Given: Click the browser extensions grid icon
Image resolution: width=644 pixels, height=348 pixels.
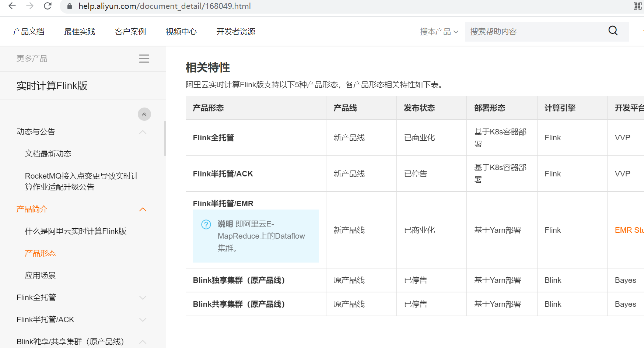Looking at the screenshot, I should [x=637, y=6].
